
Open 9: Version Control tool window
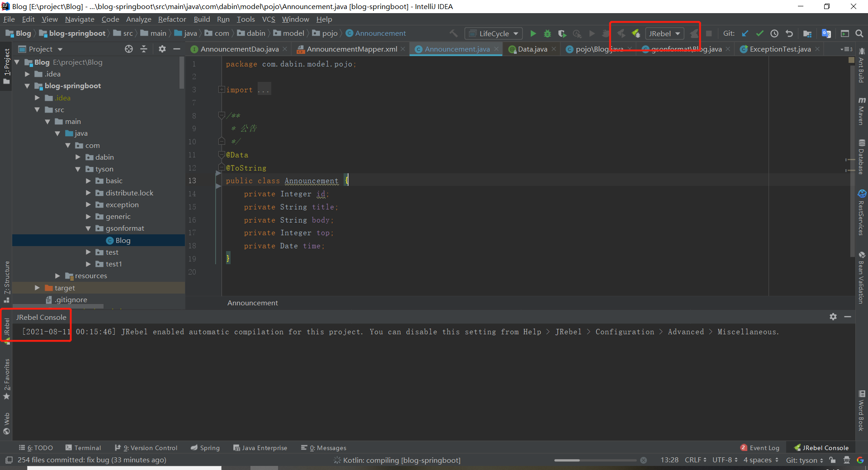[146, 448]
